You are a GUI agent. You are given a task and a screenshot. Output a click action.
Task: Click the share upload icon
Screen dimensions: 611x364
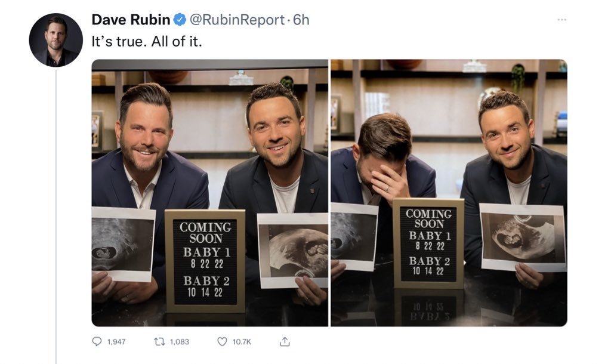(x=285, y=341)
